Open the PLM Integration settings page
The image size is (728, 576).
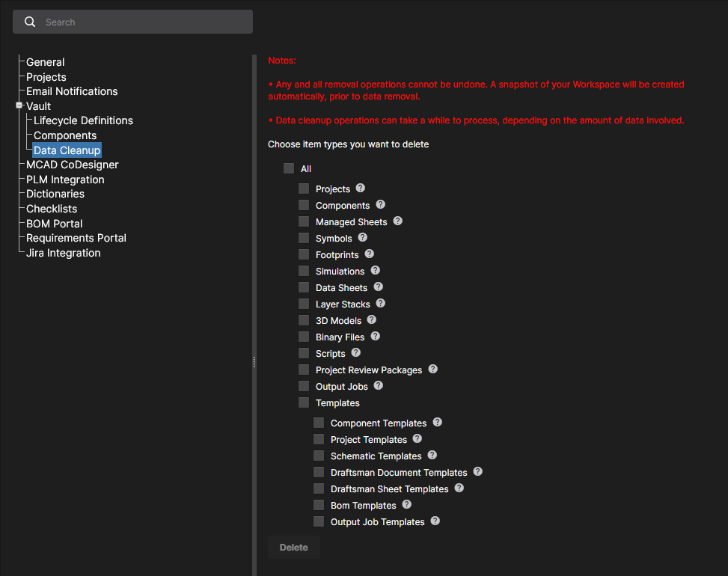65,180
